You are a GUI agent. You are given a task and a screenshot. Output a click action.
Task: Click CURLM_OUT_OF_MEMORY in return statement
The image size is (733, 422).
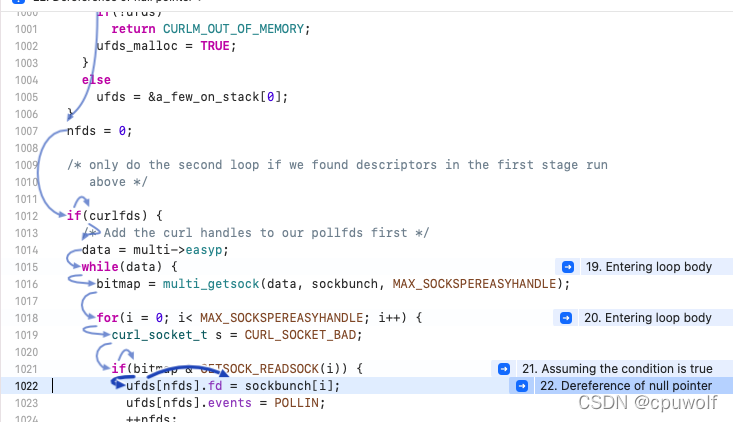233,29
